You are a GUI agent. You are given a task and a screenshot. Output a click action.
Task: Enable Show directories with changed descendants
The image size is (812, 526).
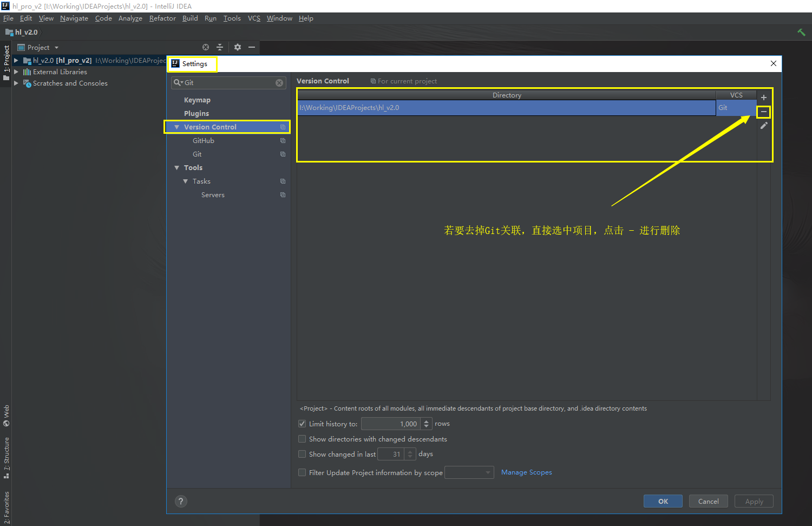coord(302,439)
